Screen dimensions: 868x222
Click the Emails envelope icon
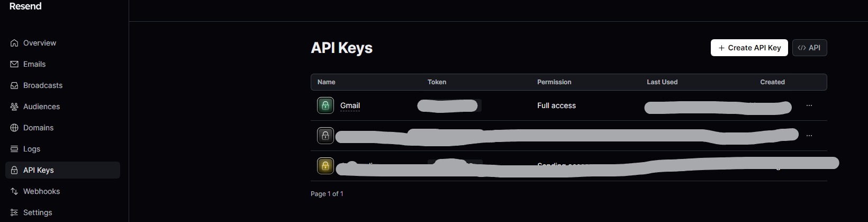(x=14, y=64)
